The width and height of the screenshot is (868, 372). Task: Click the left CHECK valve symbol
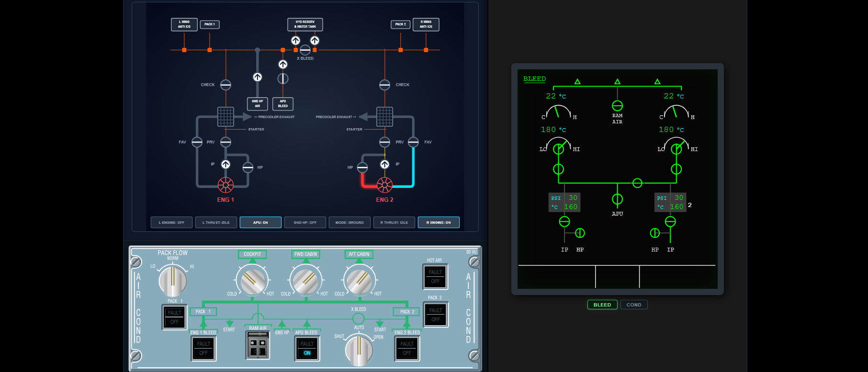point(225,85)
